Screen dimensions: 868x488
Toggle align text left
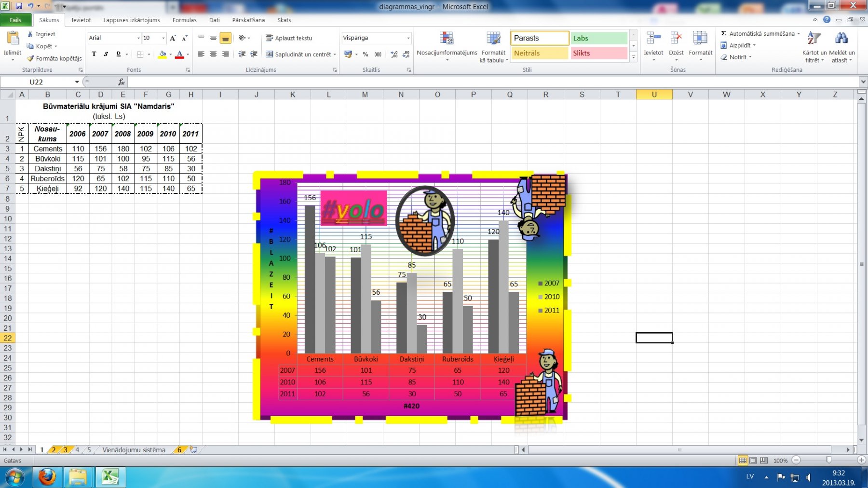[x=201, y=54]
